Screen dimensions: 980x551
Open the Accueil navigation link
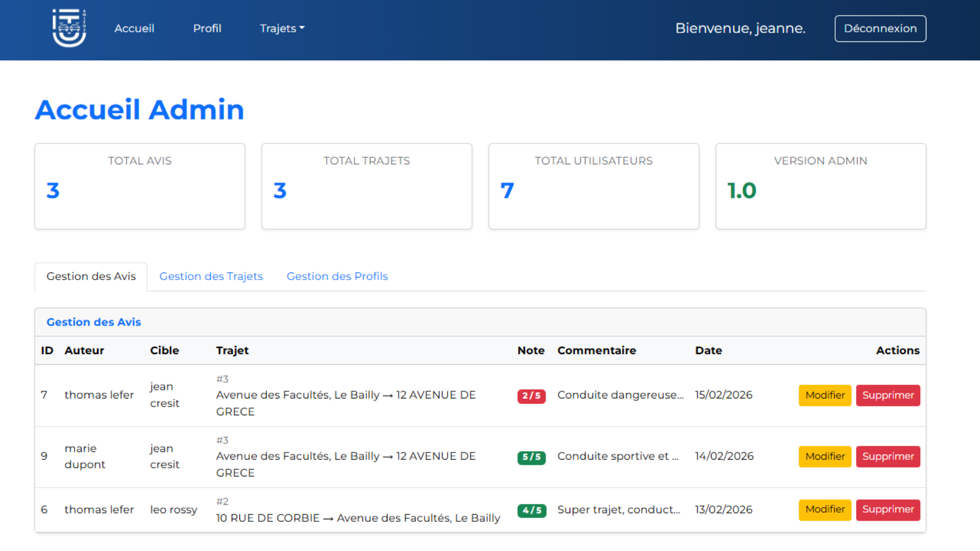(134, 29)
